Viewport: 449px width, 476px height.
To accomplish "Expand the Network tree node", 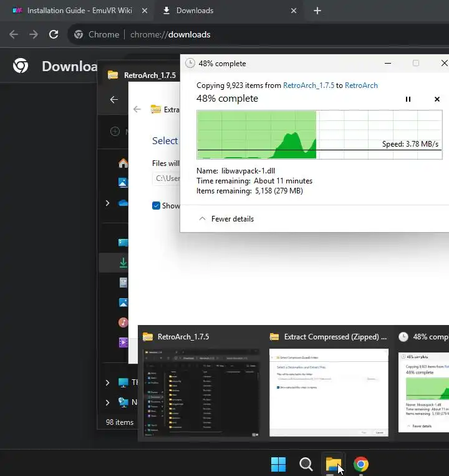I will tap(107, 402).
